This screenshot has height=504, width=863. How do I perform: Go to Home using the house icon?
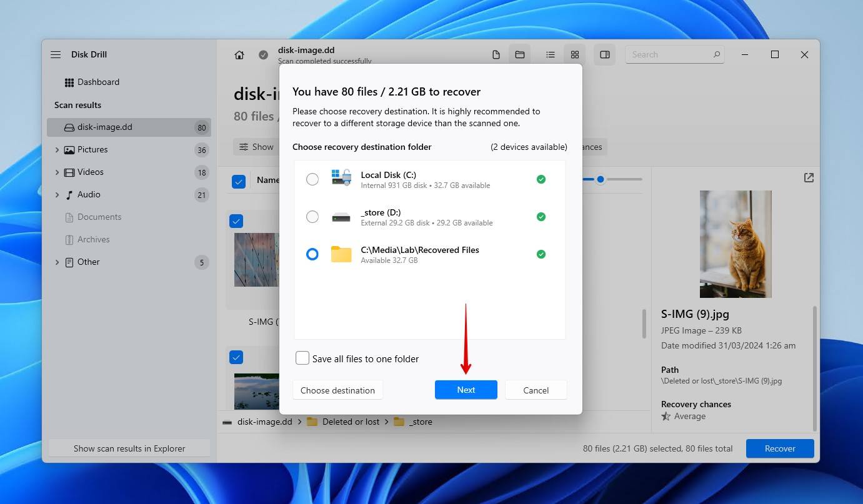pos(239,55)
